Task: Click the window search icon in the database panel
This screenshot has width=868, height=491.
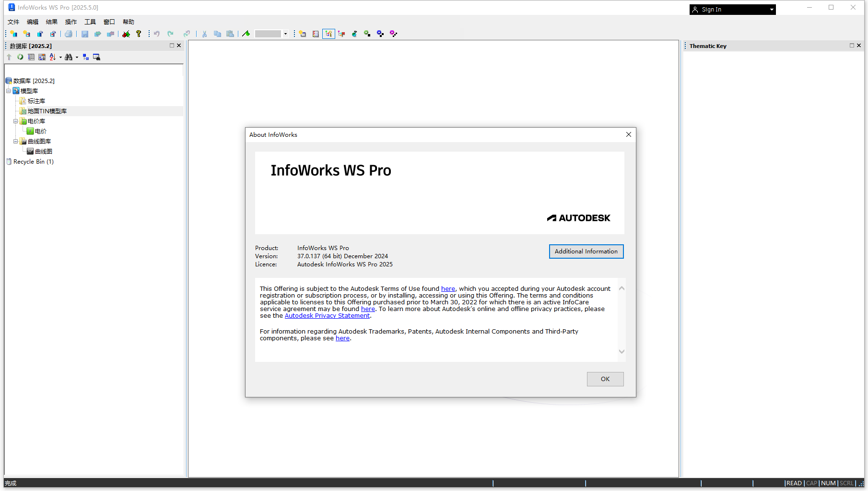Action: tap(96, 57)
